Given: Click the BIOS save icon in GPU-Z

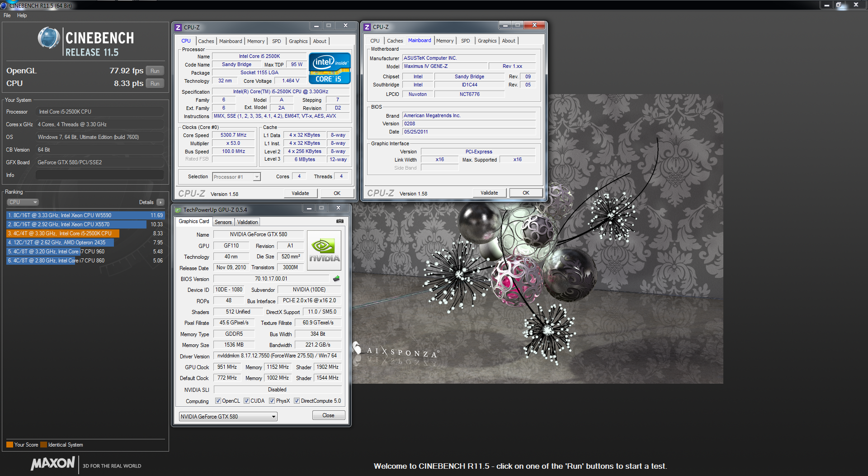Looking at the screenshot, I should pyautogui.click(x=336, y=279).
